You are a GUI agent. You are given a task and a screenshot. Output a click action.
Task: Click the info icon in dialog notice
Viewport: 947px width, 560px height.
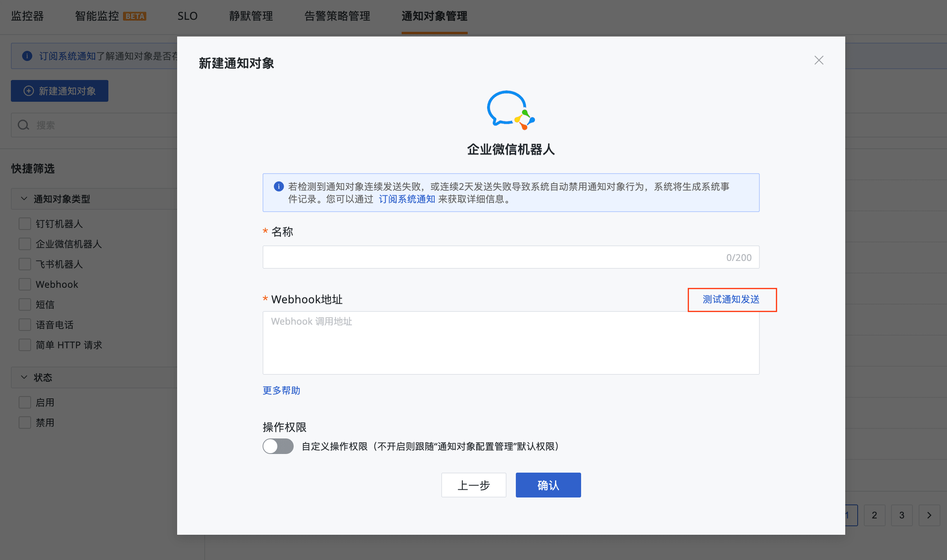tap(279, 187)
